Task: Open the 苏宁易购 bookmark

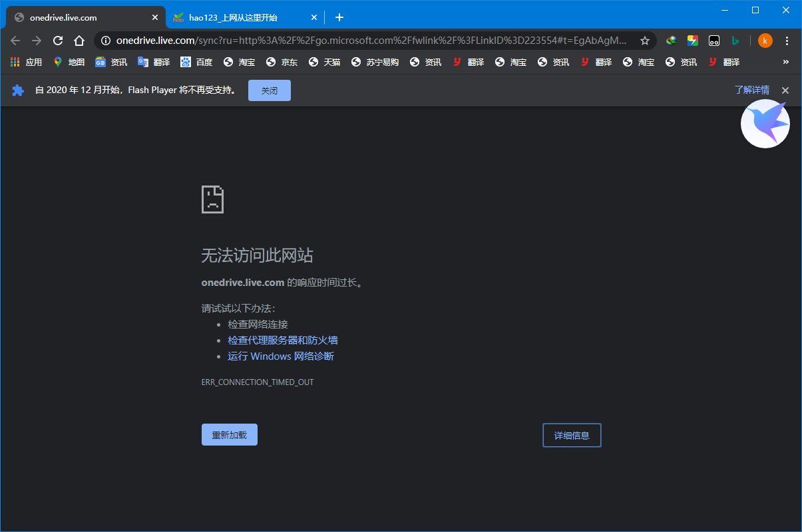Action: 375,62
